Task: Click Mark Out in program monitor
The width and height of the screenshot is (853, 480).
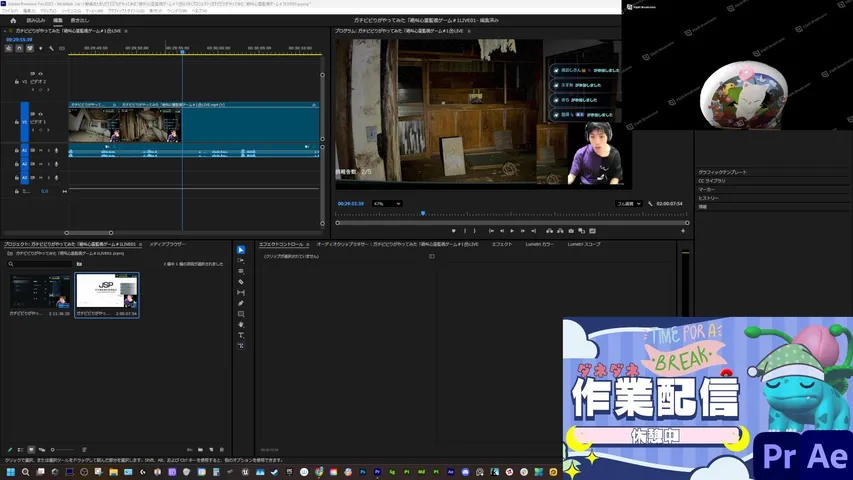Action: [474, 231]
